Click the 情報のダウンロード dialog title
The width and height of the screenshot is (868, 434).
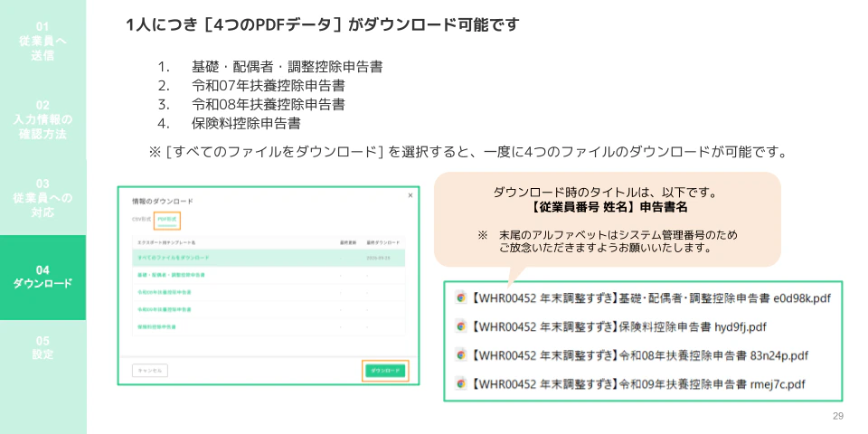(x=162, y=202)
